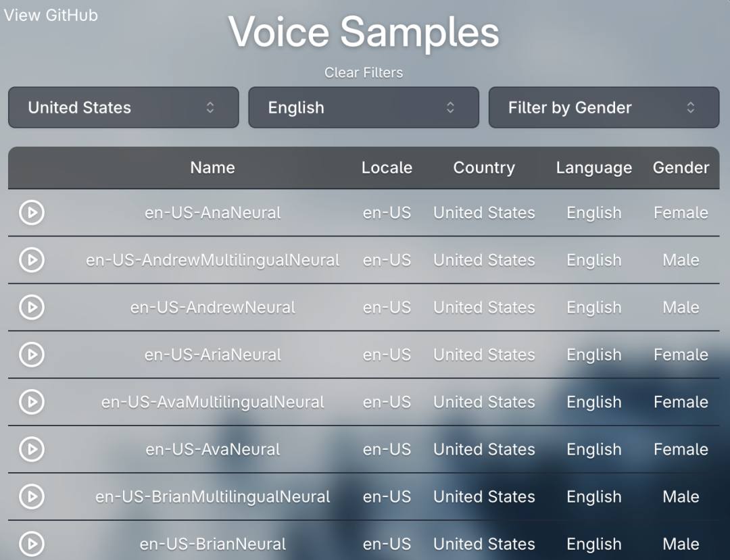
Task: Play the en-US-AndrewNeural voice sample
Action: tap(31, 307)
